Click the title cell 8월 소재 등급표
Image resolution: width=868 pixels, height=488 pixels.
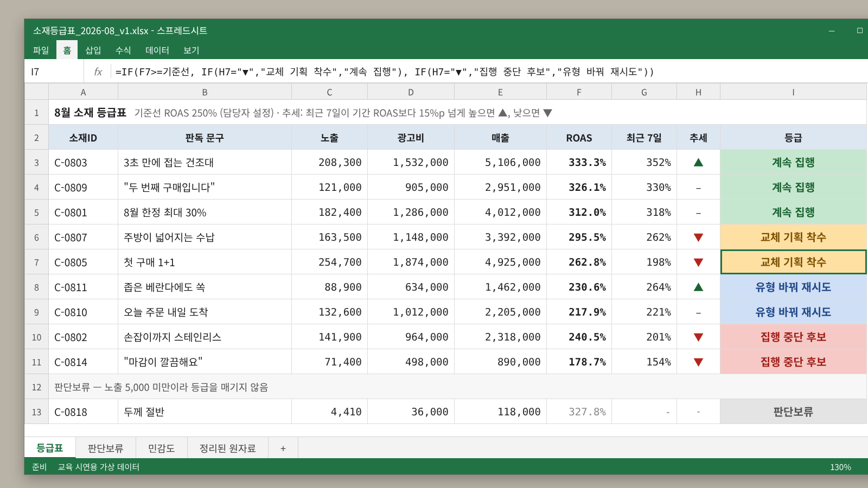[90, 113]
